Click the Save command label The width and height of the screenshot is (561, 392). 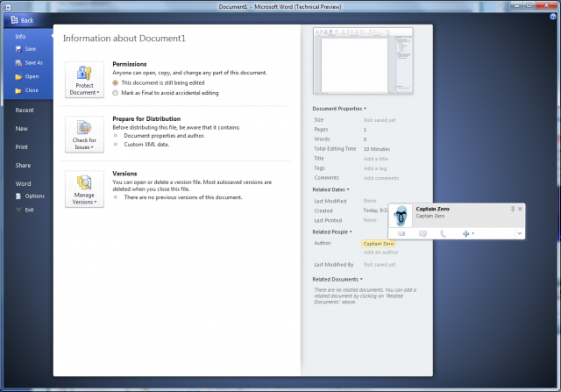[x=31, y=49]
